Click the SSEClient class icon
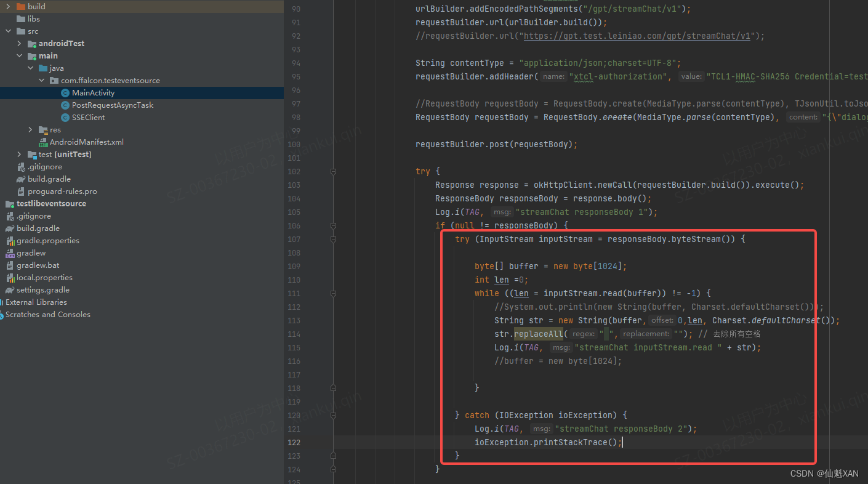Screen dimensions: 868x484 65,118
